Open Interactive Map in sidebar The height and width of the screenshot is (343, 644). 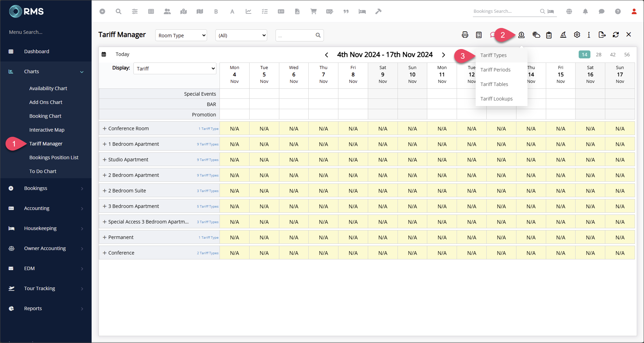click(x=47, y=130)
